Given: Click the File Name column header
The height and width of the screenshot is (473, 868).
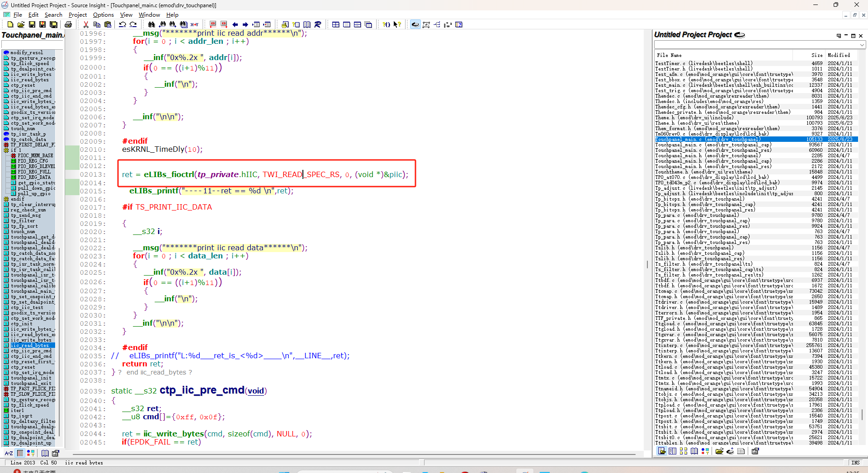Looking at the screenshot, I should coord(723,55).
